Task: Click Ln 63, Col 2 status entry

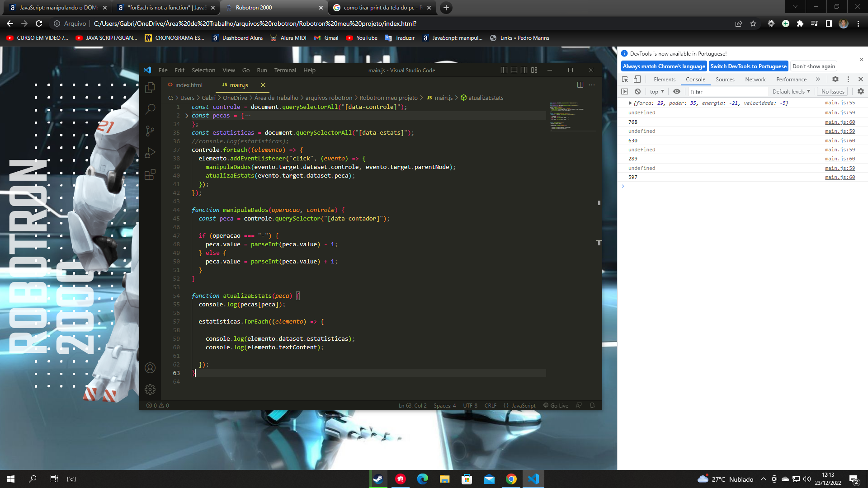Action: [412, 405]
